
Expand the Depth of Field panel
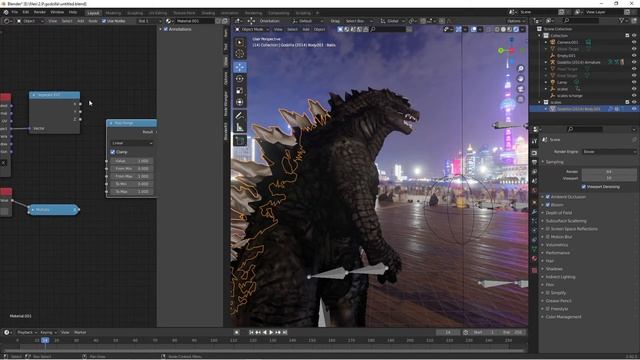pyautogui.click(x=558, y=213)
